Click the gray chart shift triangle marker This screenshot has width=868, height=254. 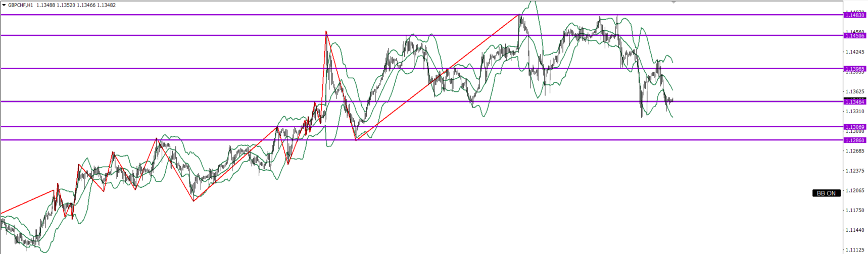673,3
